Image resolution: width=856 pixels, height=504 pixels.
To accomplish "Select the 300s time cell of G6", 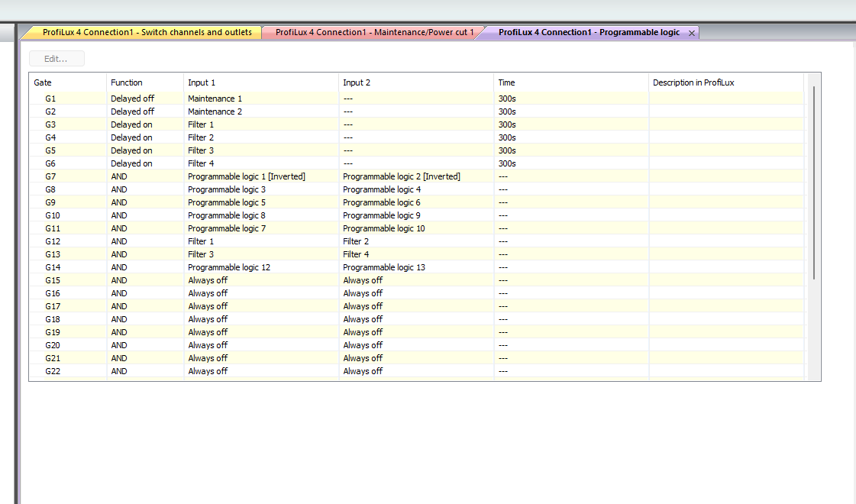I will 507,163.
